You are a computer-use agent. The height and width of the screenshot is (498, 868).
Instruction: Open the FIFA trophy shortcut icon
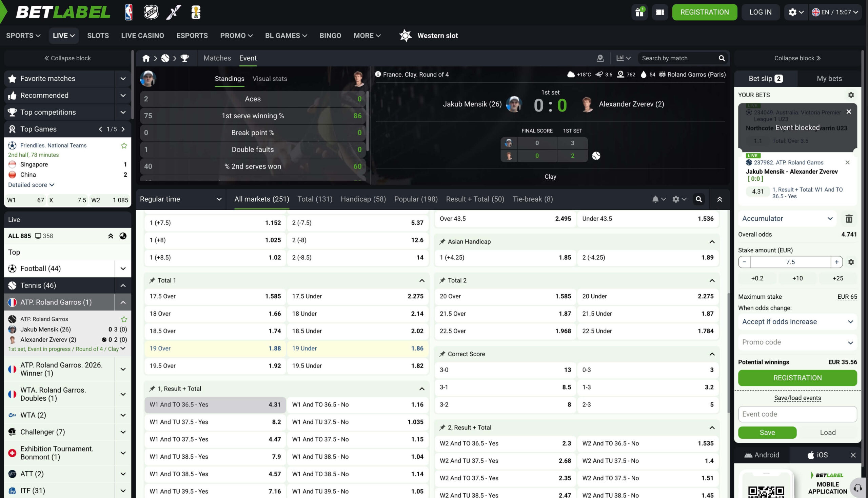[196, 12]
